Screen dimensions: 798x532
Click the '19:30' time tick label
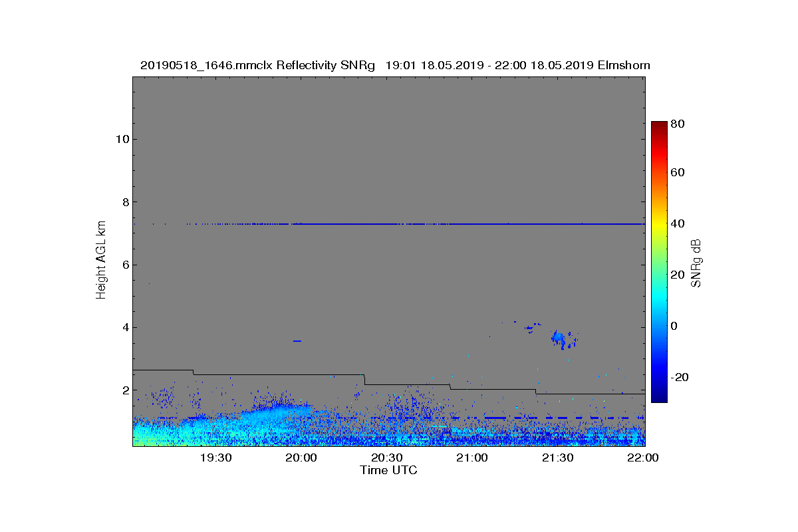click(215, 458)
